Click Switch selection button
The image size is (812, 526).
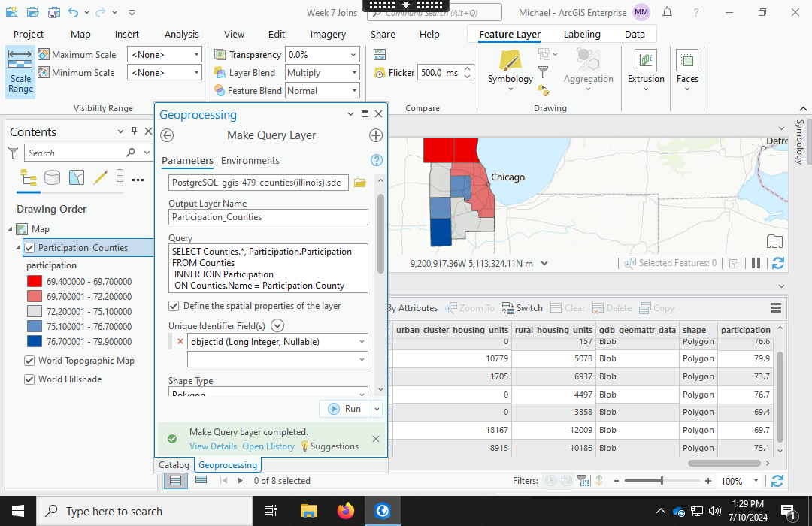[x=523, y=308]
